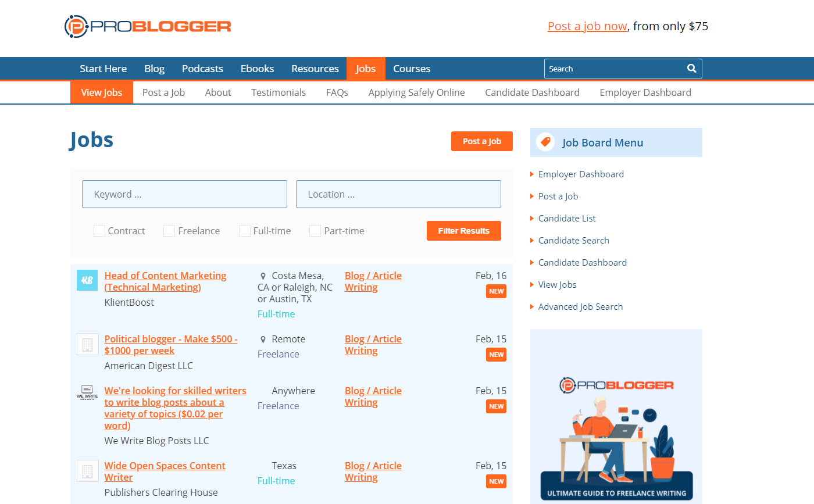Screen dimensions: 814x504
Task: Click the American Digest LLC company name
Action: [149, 366]
